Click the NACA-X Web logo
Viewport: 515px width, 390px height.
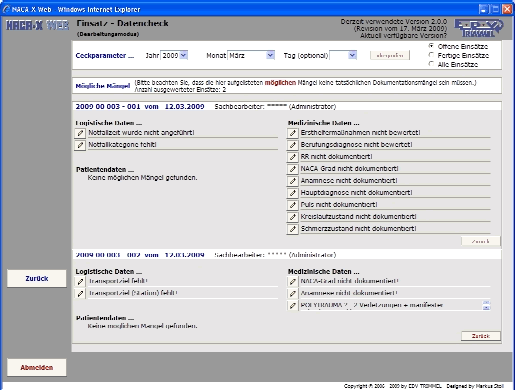pos(37,25)
